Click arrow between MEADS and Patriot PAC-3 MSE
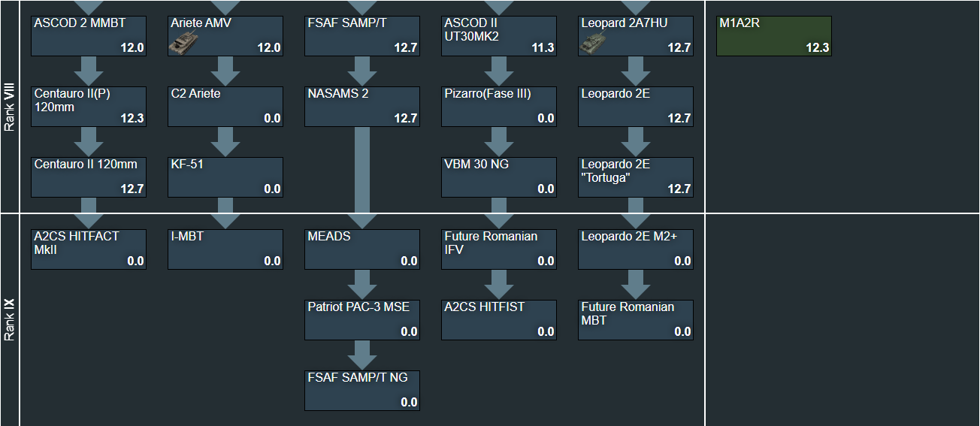The height and width of the screenshot is (426, 980). point(362,285)
